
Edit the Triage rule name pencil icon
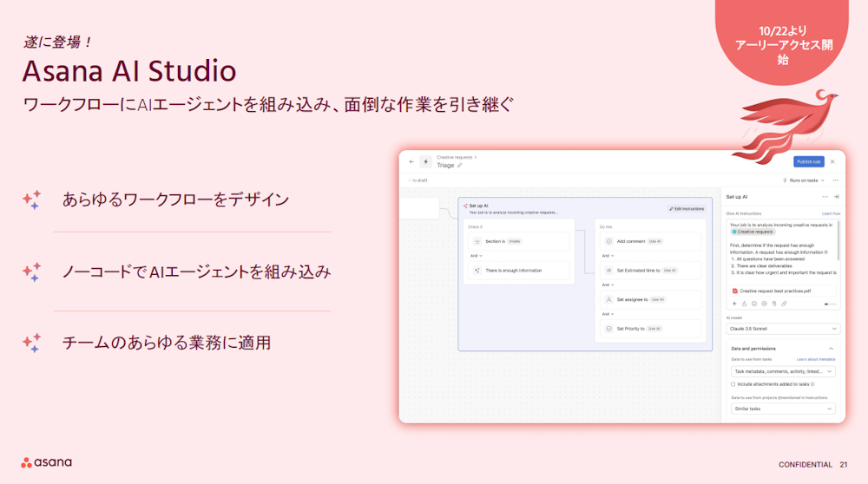[459, 166]
